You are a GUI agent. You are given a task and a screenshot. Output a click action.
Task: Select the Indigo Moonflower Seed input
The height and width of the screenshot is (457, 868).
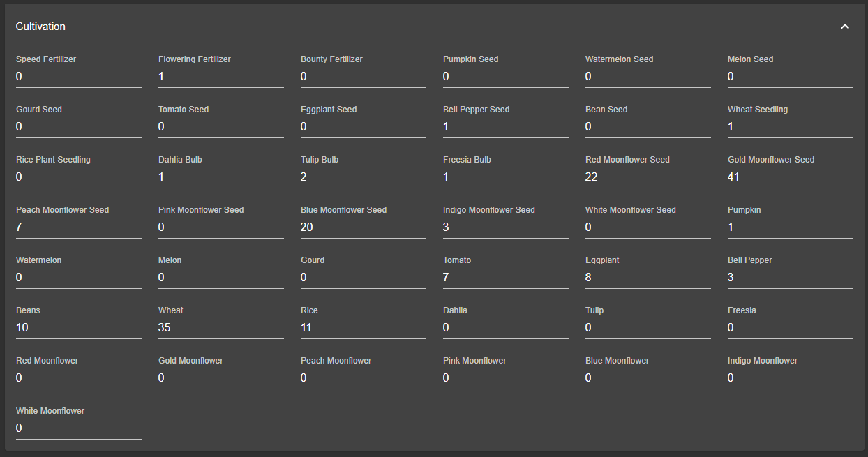[505, 227]
